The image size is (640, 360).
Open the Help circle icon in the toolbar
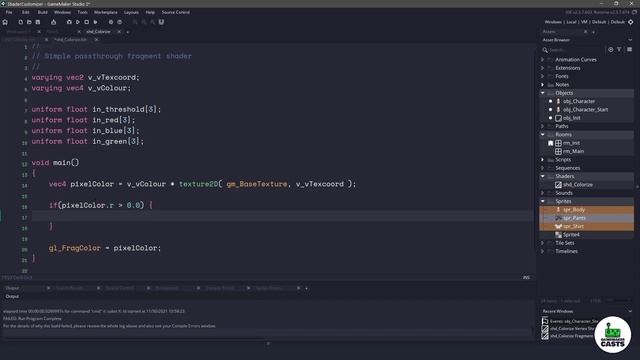(x=120, y=22)
